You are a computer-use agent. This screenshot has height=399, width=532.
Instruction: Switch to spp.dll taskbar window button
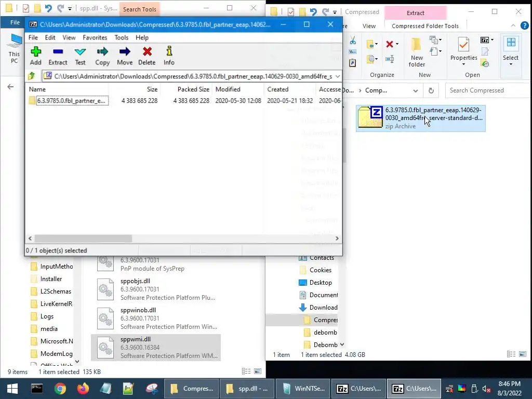[247, 389]
